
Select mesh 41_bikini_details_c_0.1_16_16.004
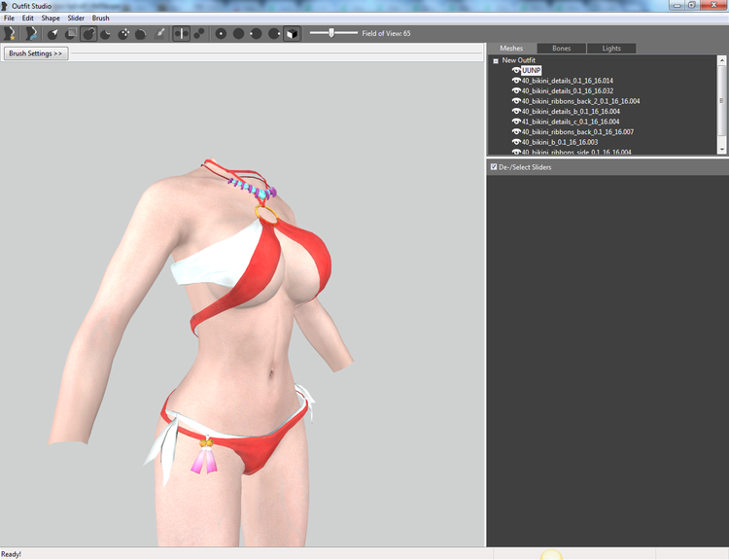click(x=571, y=122)
